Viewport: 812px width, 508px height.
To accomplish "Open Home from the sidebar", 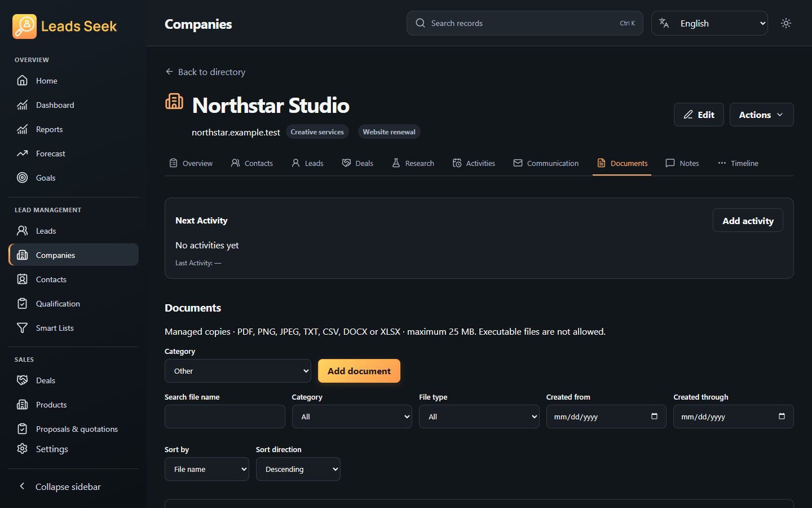I will click(x=73, y=81).
